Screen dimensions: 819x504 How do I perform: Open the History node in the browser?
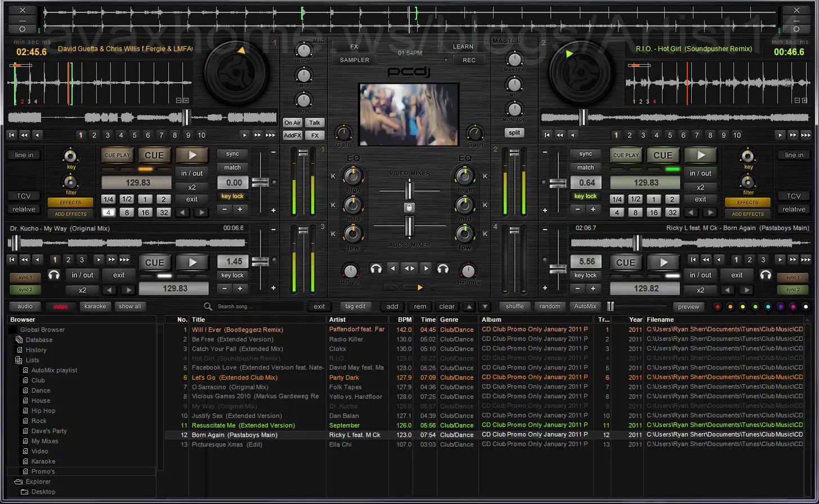click(36, 350)
